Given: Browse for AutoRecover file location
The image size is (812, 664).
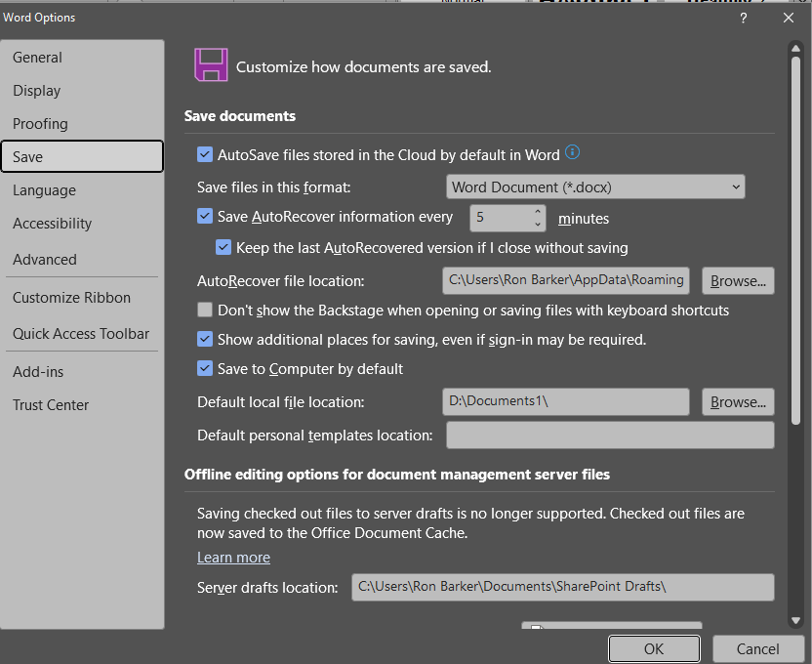Looking at the screenshot, I should [738, 280].
